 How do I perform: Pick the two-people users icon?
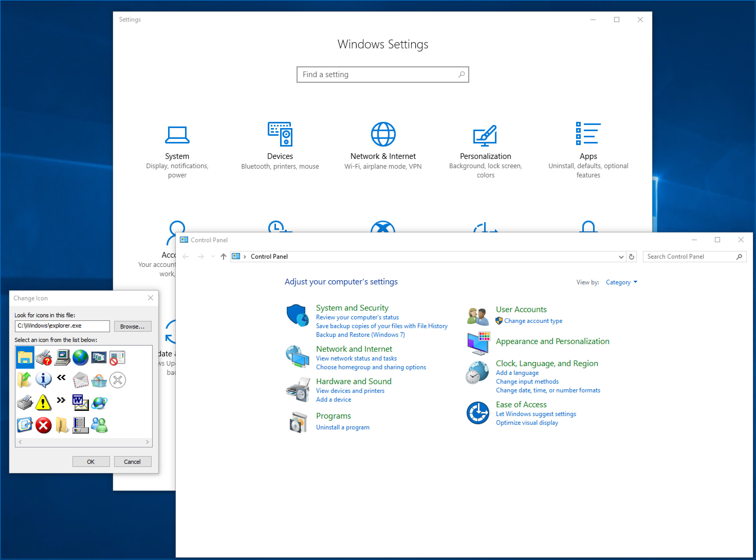click(99, 425)
